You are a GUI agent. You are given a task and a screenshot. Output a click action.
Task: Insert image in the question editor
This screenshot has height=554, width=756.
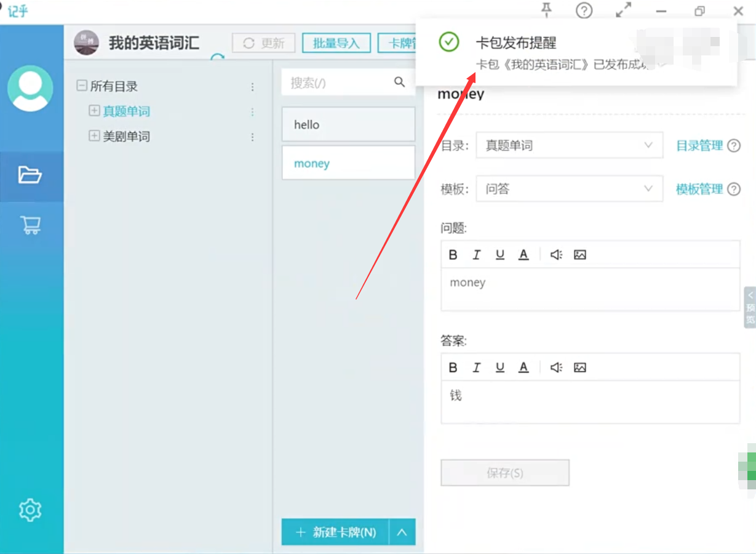[580, 255]
